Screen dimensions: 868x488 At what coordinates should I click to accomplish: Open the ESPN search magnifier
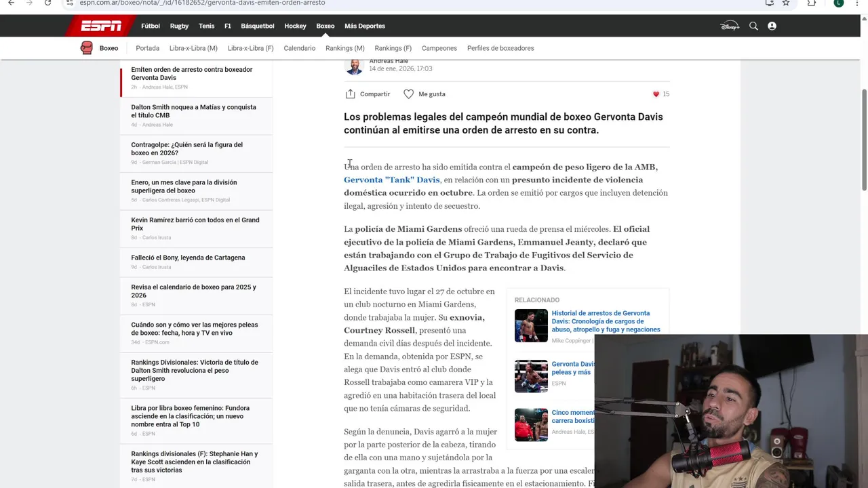pyautogui.click(x=753, y=26)
